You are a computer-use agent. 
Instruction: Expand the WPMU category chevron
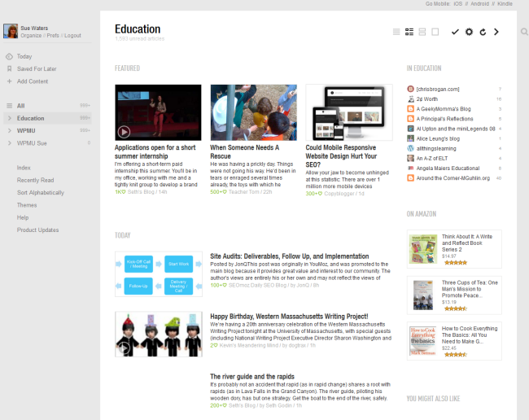tap(9, 130)
